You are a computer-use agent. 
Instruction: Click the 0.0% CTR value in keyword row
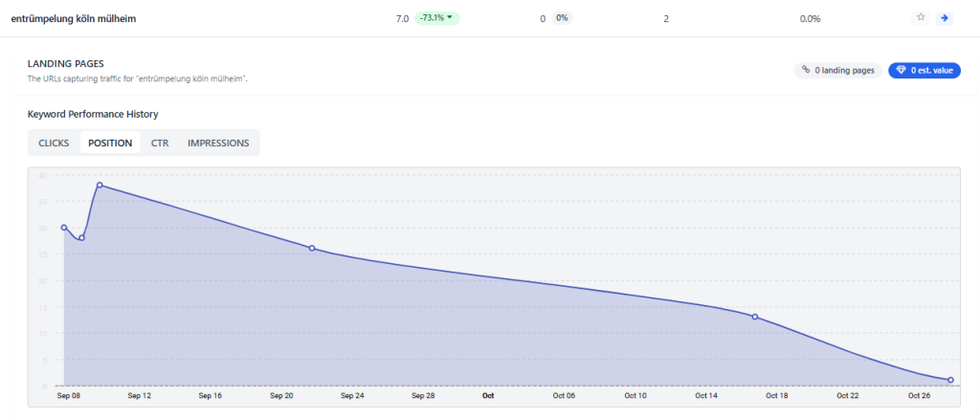tap(810, 18)
